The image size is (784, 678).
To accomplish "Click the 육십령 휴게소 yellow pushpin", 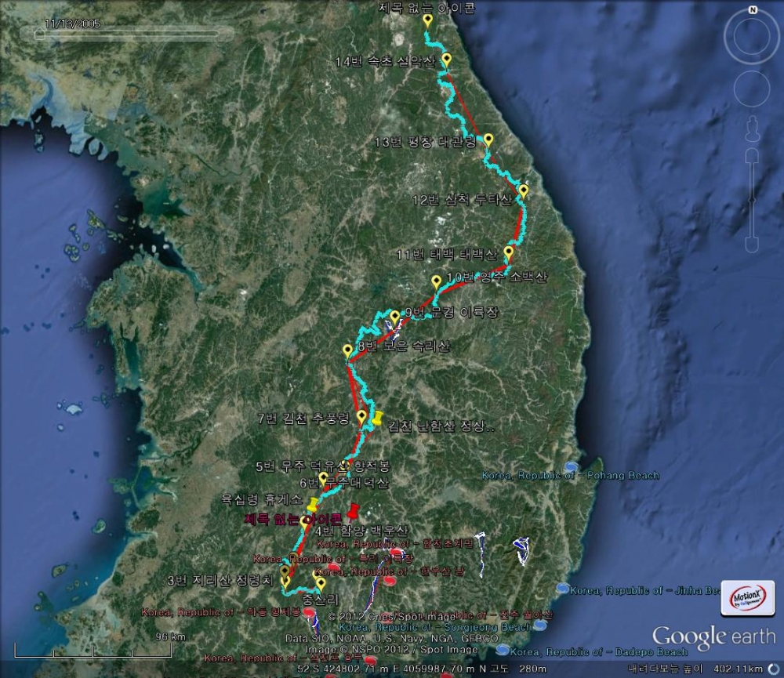I will tap(313, 505).
